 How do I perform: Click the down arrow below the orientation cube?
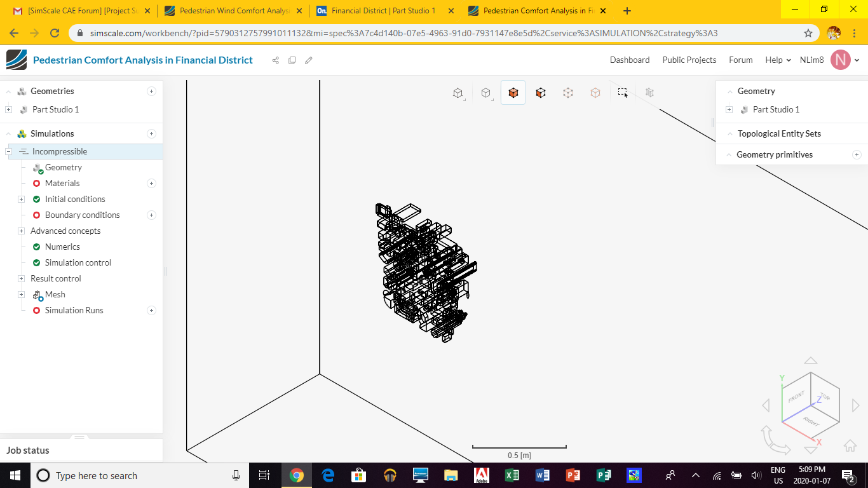coord(811,451)
